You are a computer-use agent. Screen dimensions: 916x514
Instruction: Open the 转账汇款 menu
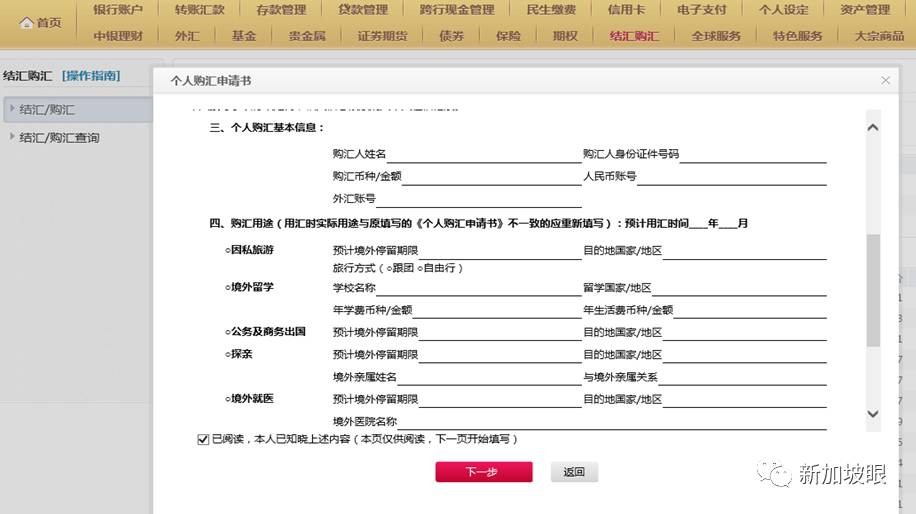199,10
